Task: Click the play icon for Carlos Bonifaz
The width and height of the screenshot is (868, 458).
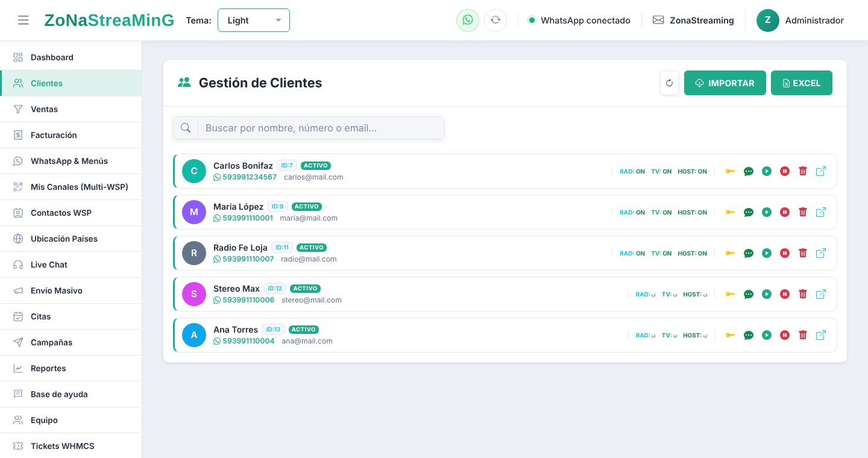Action: click(x=767, y=171)
